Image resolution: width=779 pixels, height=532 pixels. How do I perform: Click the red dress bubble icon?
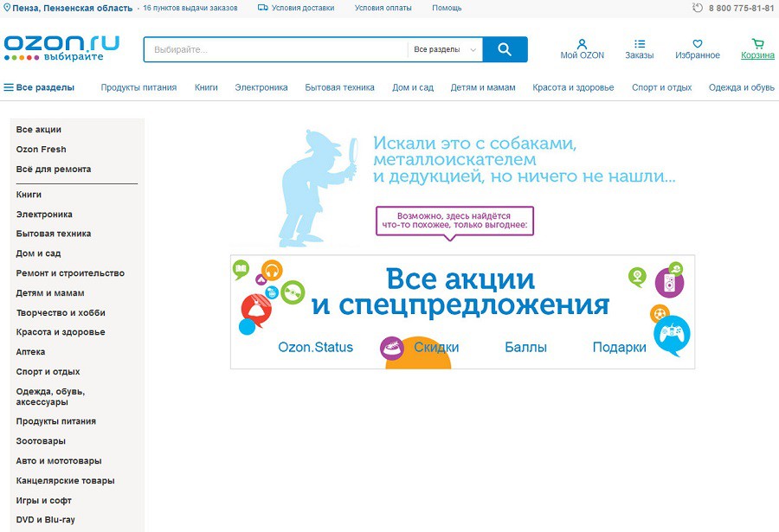click(256, 310)
